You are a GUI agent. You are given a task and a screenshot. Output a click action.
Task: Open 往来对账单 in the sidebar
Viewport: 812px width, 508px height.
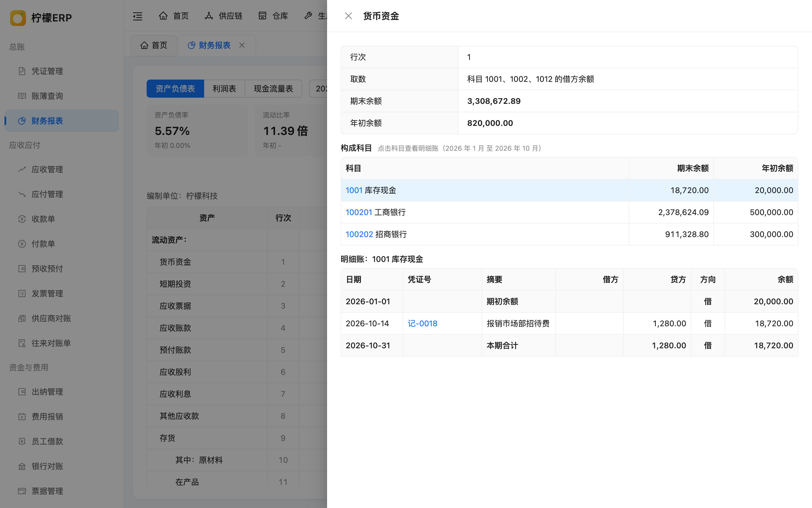click(62, 343)
